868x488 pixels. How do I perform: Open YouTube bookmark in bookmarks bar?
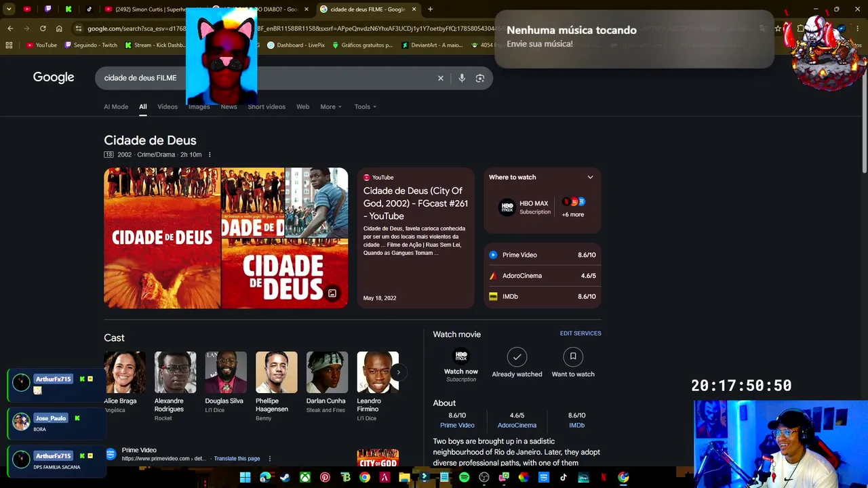[x=41, y=45]
